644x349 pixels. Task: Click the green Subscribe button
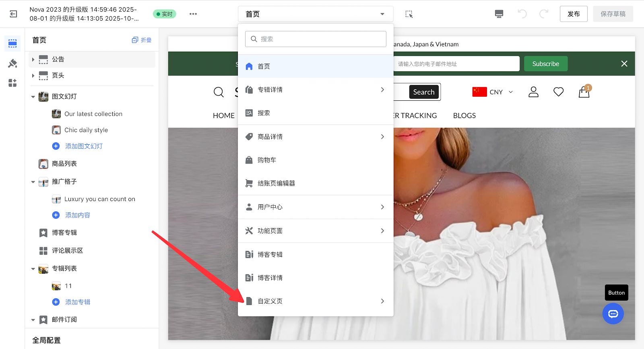point(545,64)
